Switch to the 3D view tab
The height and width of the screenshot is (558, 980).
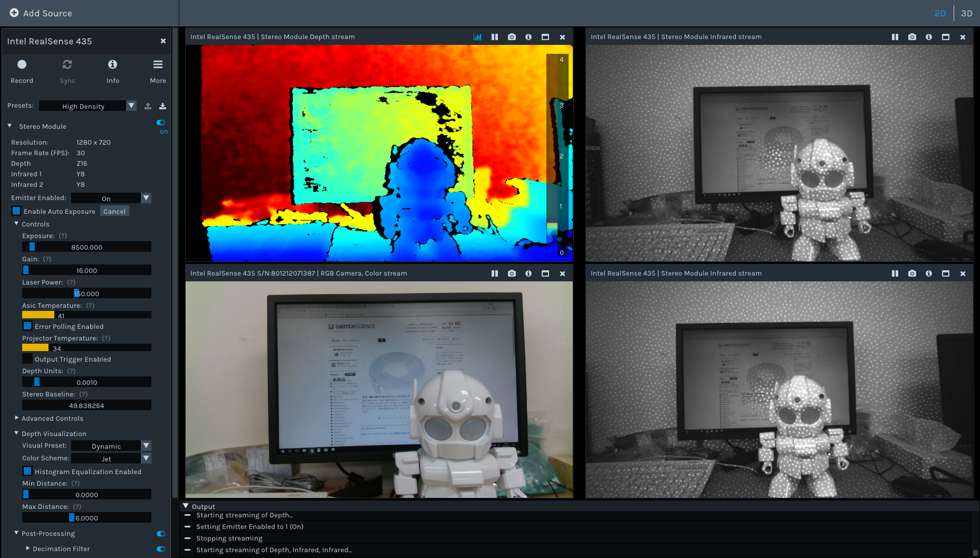[x=967, y=13]
